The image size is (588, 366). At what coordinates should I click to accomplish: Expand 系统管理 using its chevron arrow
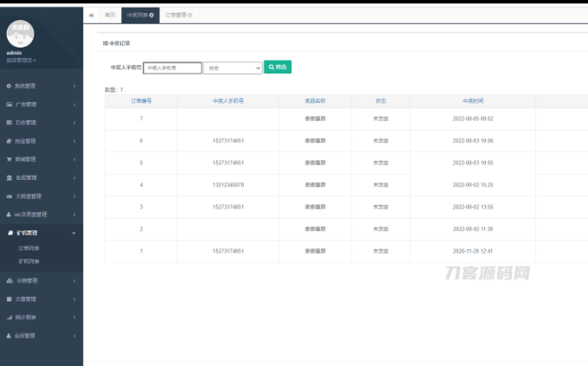tap(74, 87)
